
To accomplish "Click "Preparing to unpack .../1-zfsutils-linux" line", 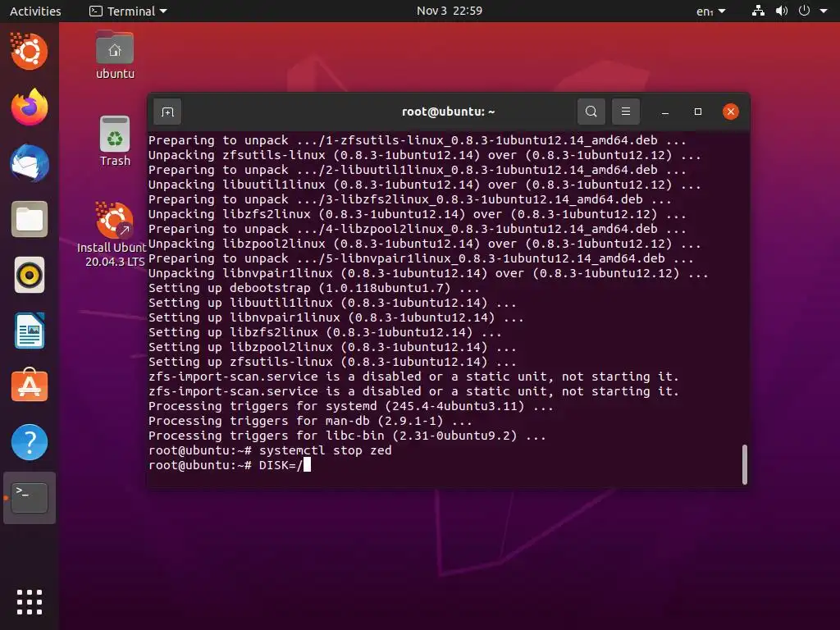I will [417, 140].
